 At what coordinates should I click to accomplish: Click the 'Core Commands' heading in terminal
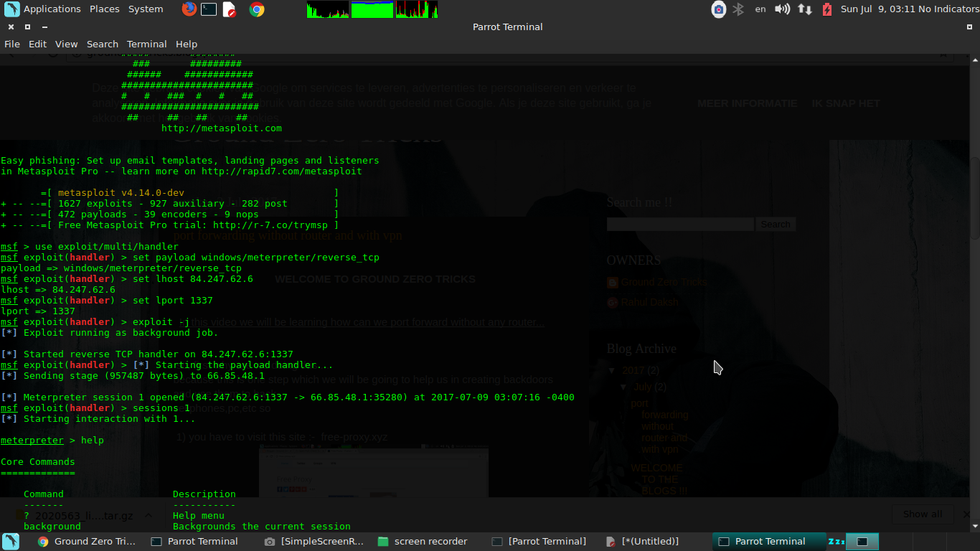38,462
